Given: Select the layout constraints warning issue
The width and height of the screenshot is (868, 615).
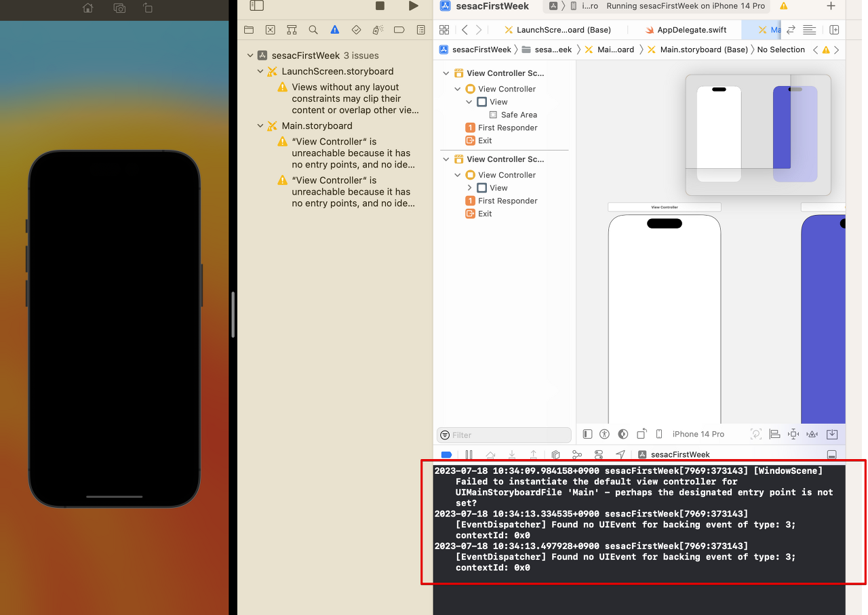Looking at the screenshot, I should tap(349, 98).
